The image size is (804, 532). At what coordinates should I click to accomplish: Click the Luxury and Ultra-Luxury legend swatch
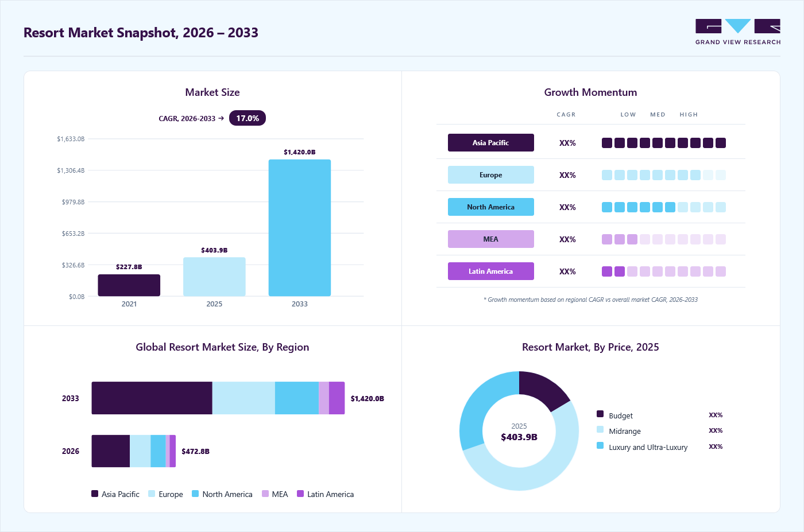tap(600, 445)
